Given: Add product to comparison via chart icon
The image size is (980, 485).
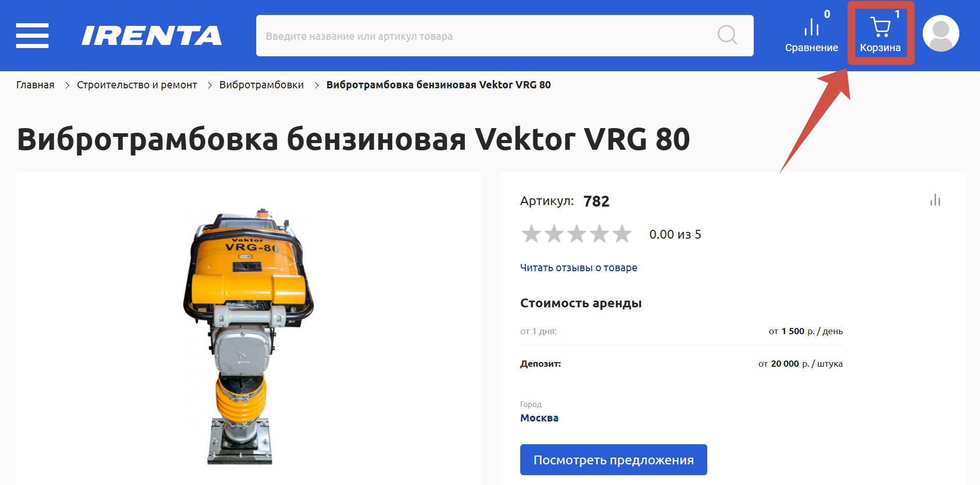Looking at the screenshot, I should coord(935,200).
